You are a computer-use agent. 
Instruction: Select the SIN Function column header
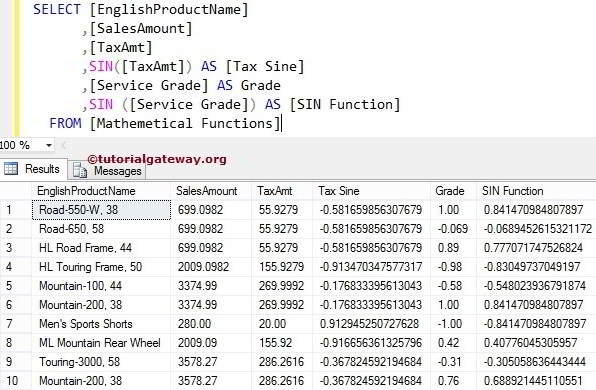coord(512,191)
